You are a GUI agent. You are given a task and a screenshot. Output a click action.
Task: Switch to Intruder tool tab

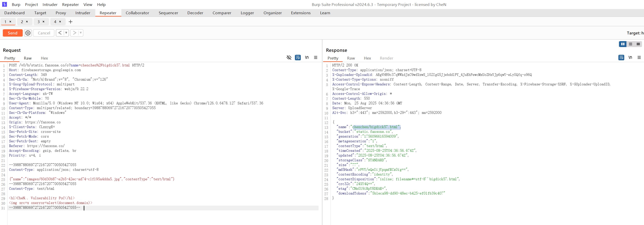point(83,13)
